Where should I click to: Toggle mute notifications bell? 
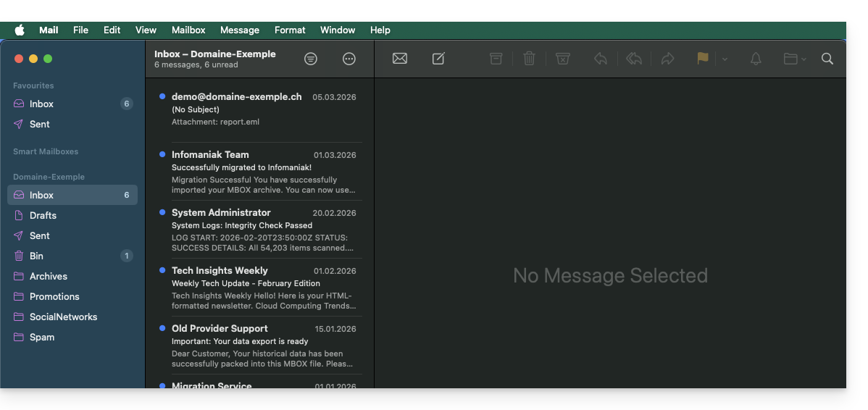pyautogui.click(x=756, y=59)
